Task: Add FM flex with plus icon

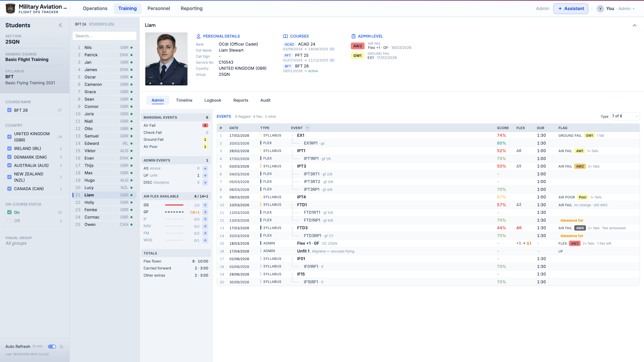Action: [x=205, y=233]
